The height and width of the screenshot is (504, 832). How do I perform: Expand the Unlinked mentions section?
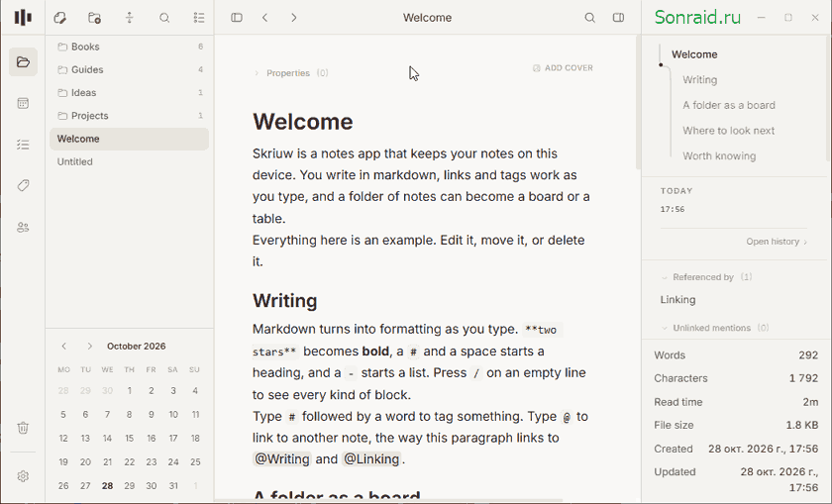(x=715, y=328)
